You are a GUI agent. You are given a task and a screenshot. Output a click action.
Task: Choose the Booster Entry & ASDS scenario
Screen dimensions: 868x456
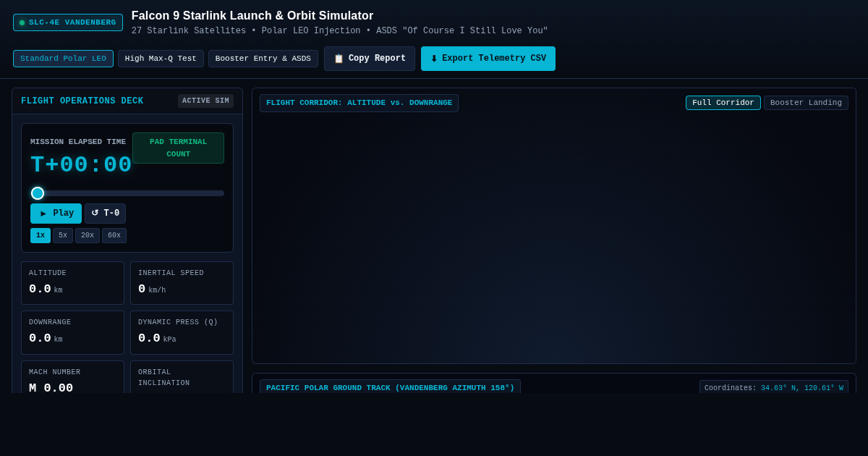point(263,59)
